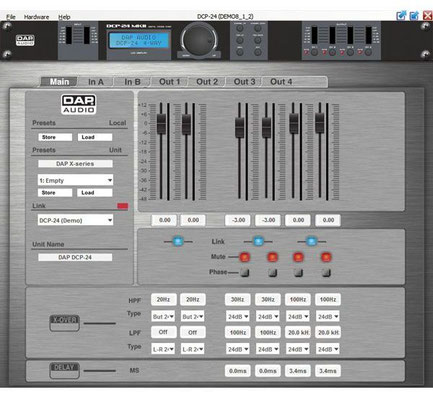The width and height of the screenshot is (433, 400).
Task: Click top-right round key on hardware keypad
Action: point(258,28)
